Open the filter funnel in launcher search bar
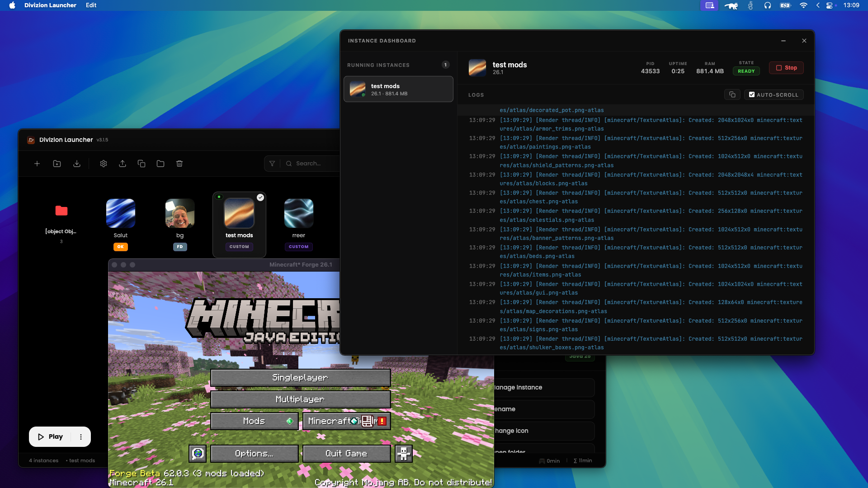Screen dimensions: 868x488 [x=272, y=164]
